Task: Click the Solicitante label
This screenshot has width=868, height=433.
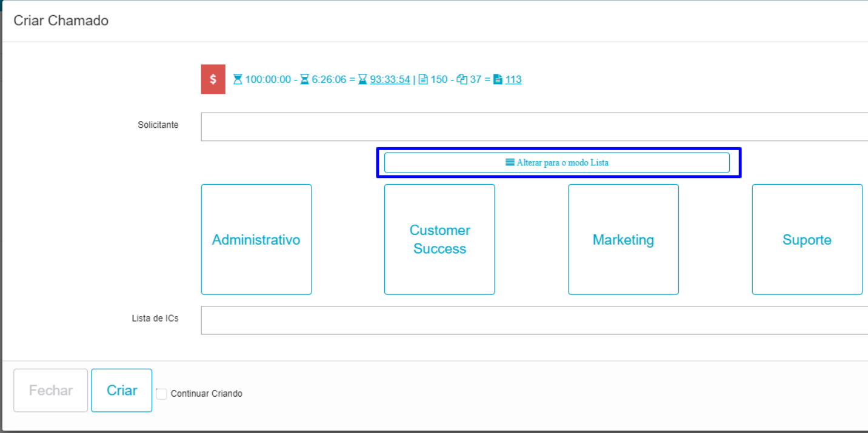Action: [158, 125]
